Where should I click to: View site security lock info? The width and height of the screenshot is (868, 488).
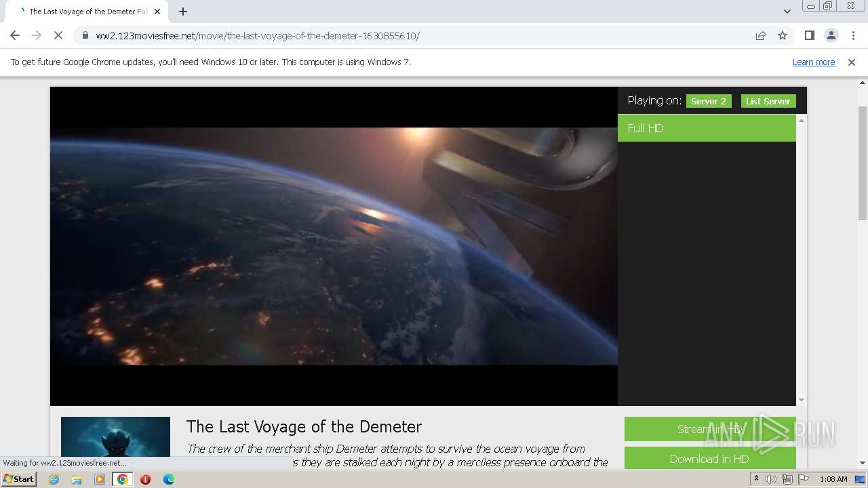click(x=85, y=35)
